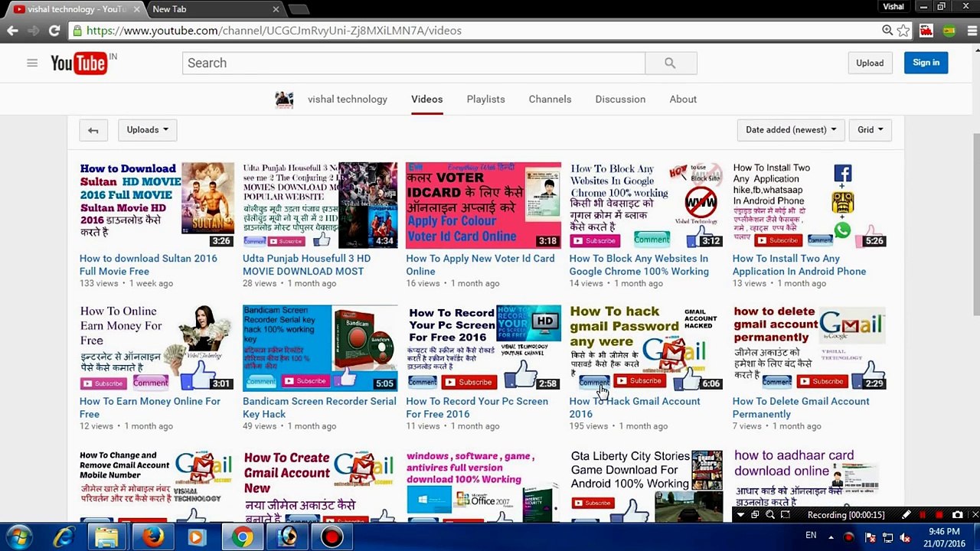Image resolution: width=980 pixels, height=551 pixels.
Task: Open Firefox from the taskbar
Action: (x=152, y=537)
